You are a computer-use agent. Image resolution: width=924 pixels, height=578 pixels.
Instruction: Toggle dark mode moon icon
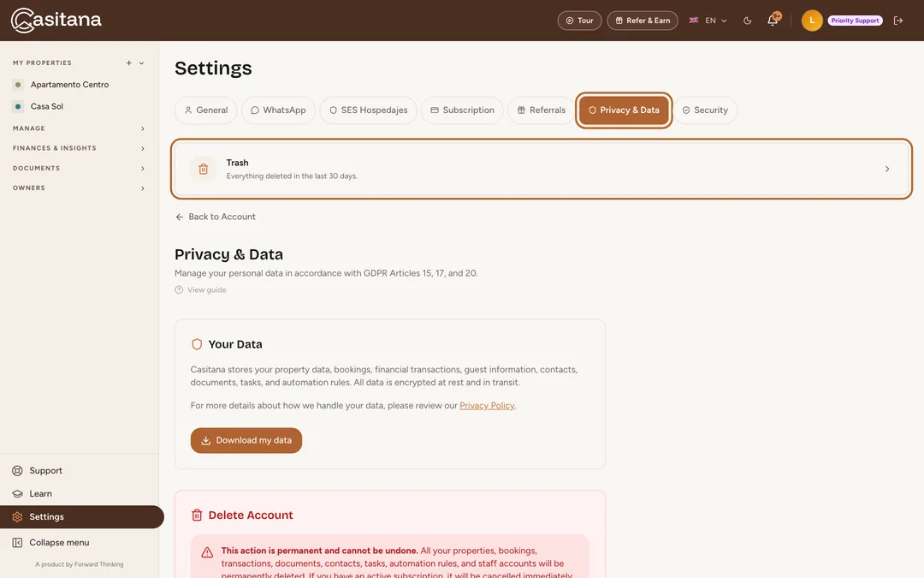(747, 21)
